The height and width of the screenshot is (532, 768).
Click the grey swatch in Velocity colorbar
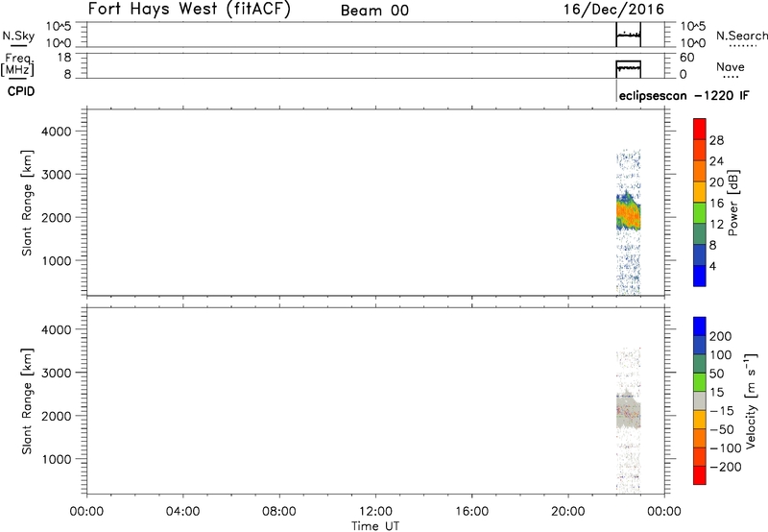[700, 400]
